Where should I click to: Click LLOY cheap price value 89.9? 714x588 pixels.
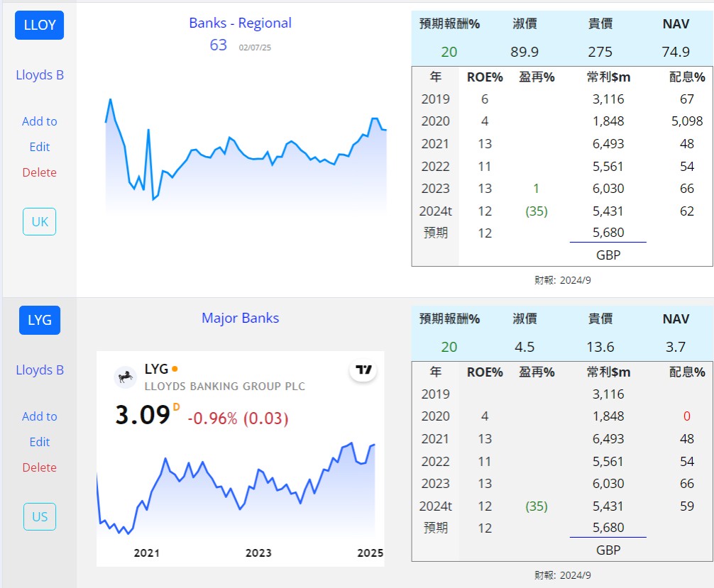click(524, 52)
